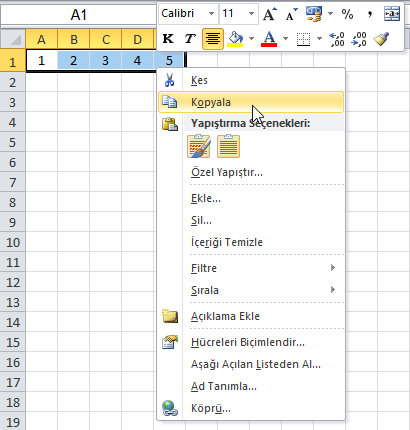Select row 10 header
The height and width of the screenshot is (430, 410).
(13, 242)
